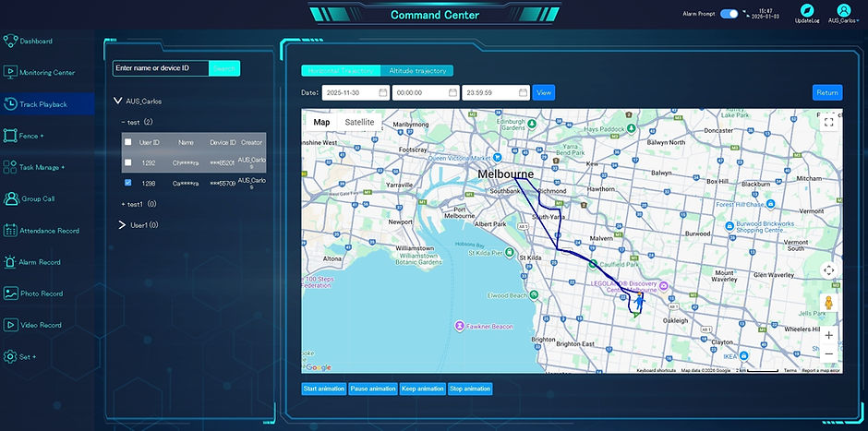Click Keyboard shortcuts on map
The height and width of the screenshot is (431, 868).
(x=656, y=370)
